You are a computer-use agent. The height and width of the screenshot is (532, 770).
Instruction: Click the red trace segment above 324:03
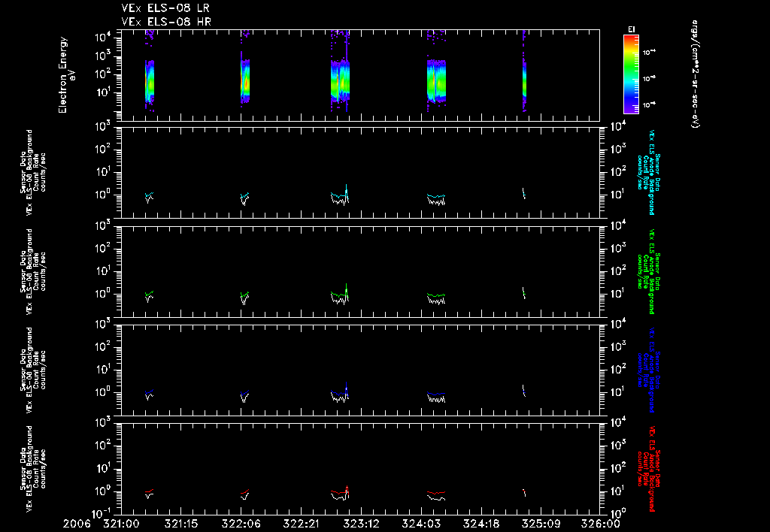[436, 492]
